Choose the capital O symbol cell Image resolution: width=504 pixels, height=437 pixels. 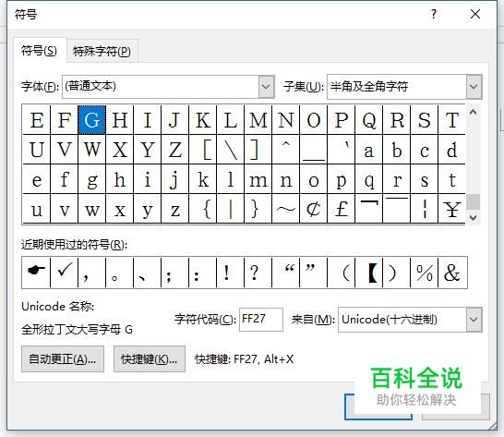point(313,120)
